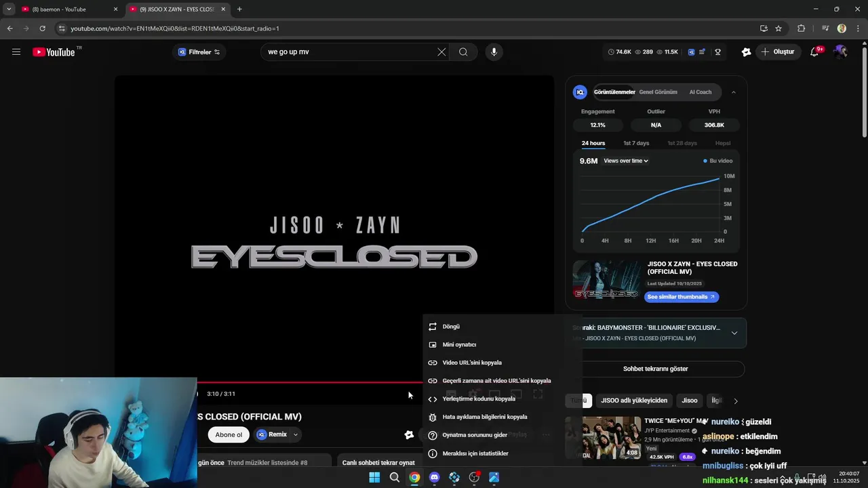
Task: Open the TWICE ME+YOU video thumbnail
Action: (603, 437)
